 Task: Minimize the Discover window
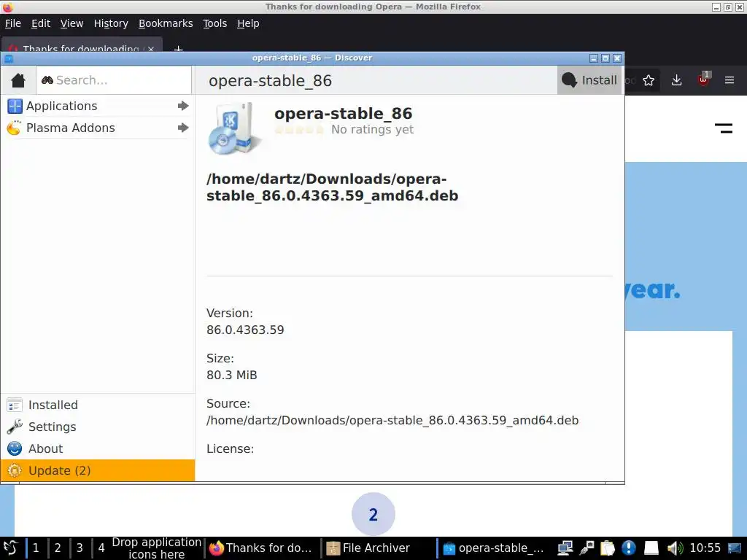pyautogui.click(x=594, y=58)
